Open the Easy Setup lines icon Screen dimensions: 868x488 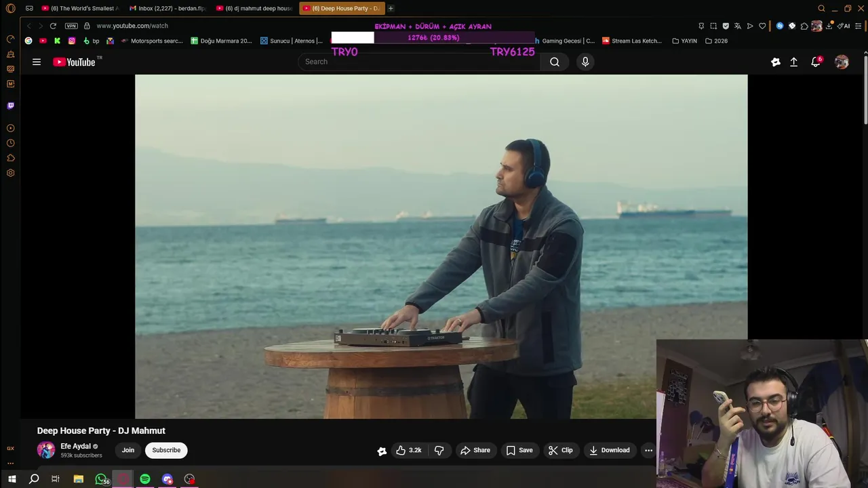point(859,26)
